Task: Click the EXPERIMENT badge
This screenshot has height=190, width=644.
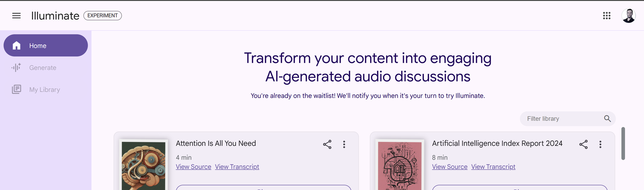Action: [x=103, y=15]
